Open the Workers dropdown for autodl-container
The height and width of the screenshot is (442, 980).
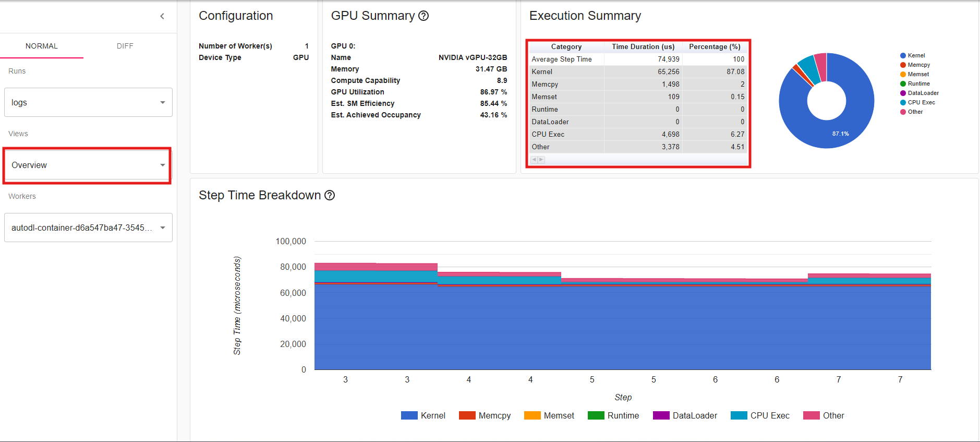pyautogui.click(x=88, y=228)
